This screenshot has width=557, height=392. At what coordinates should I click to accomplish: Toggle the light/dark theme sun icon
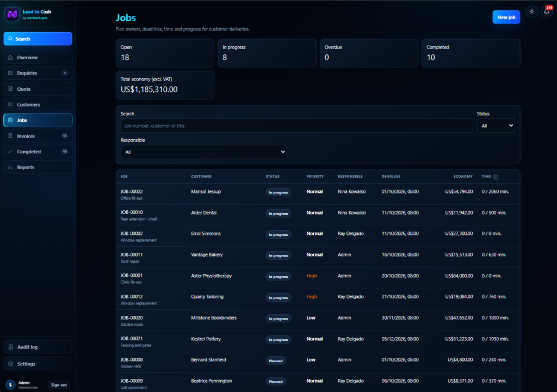pos(531,12)
